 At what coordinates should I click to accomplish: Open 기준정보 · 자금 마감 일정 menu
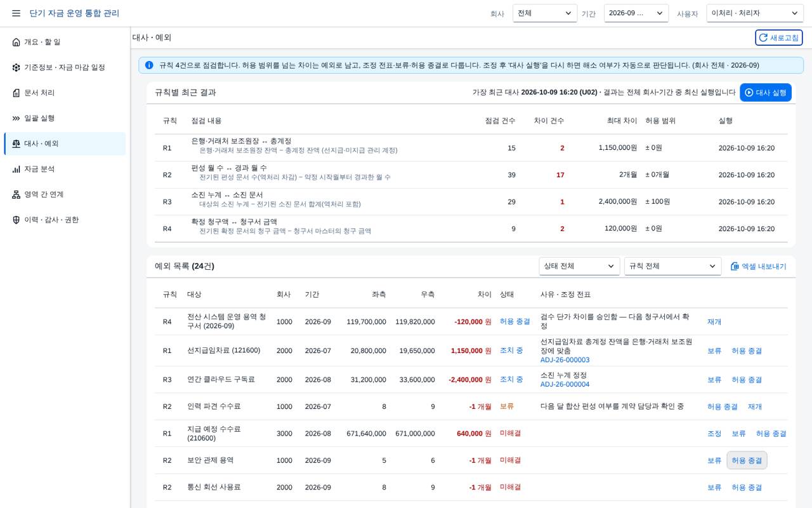point(65,67)
